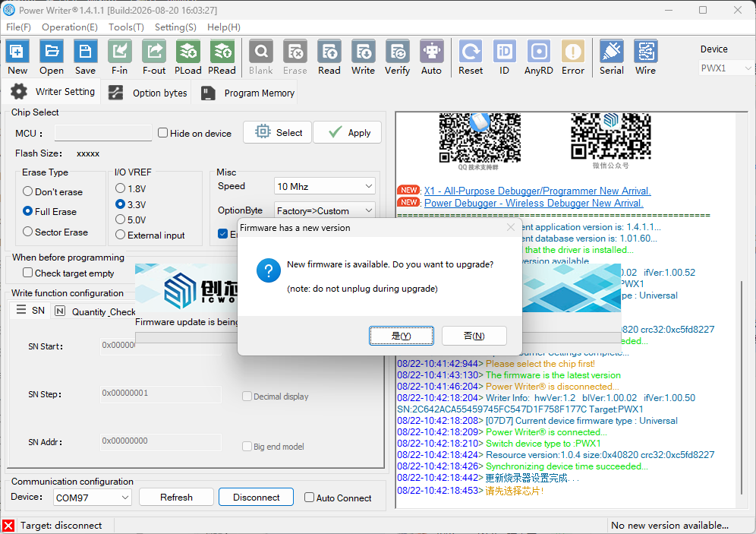Click the Auto programming robot icon

pos(432,52)
